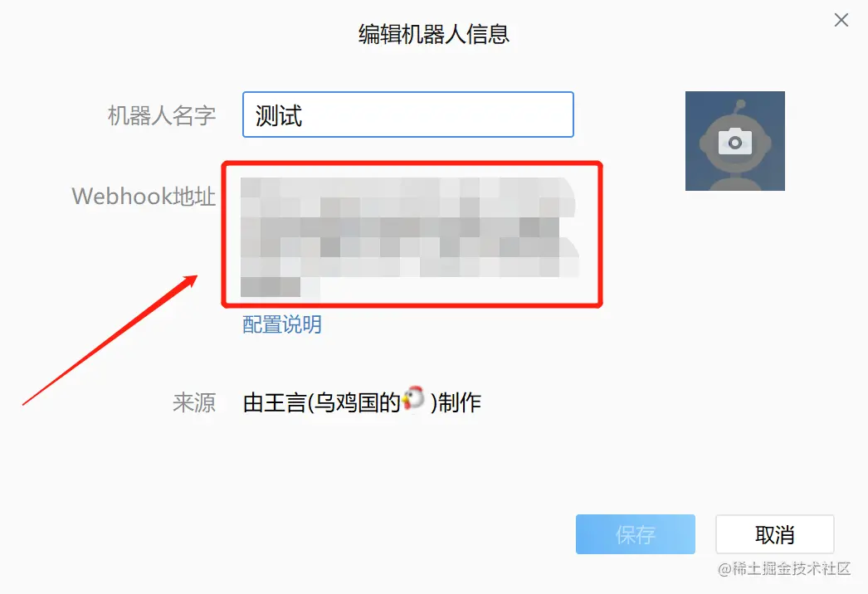The image size is (868, 594).
Task: Click the robot avatar's antenna head area
Action: tap(740, 104)
